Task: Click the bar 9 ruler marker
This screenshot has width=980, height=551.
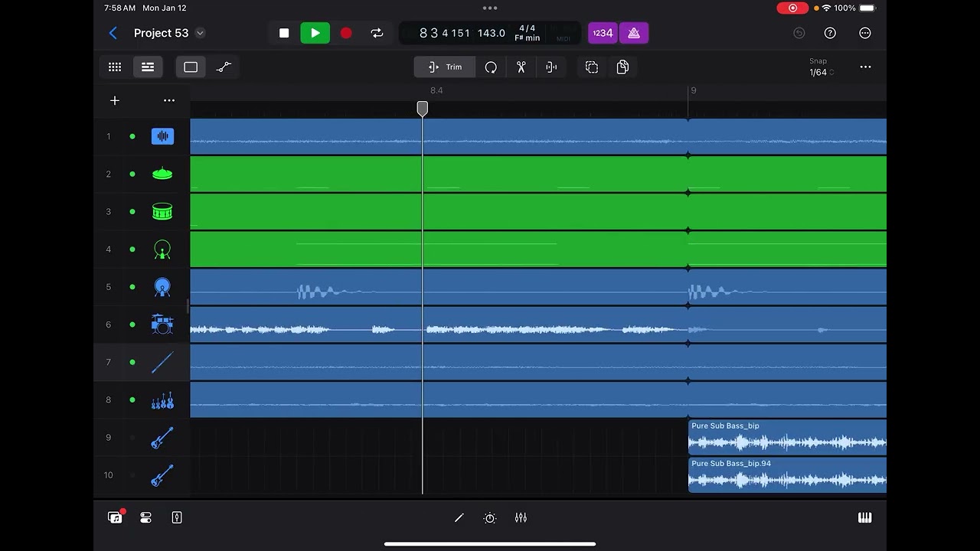Action: [x=693, y=90]
